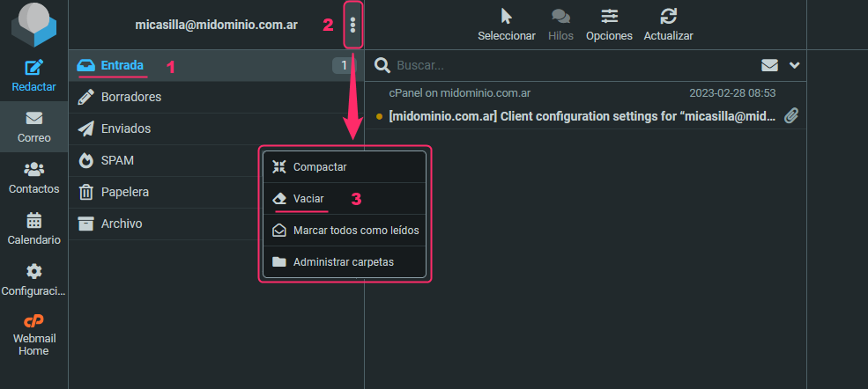
Task: Go to Webmail Home cPanel
Action: click(33, 334)
